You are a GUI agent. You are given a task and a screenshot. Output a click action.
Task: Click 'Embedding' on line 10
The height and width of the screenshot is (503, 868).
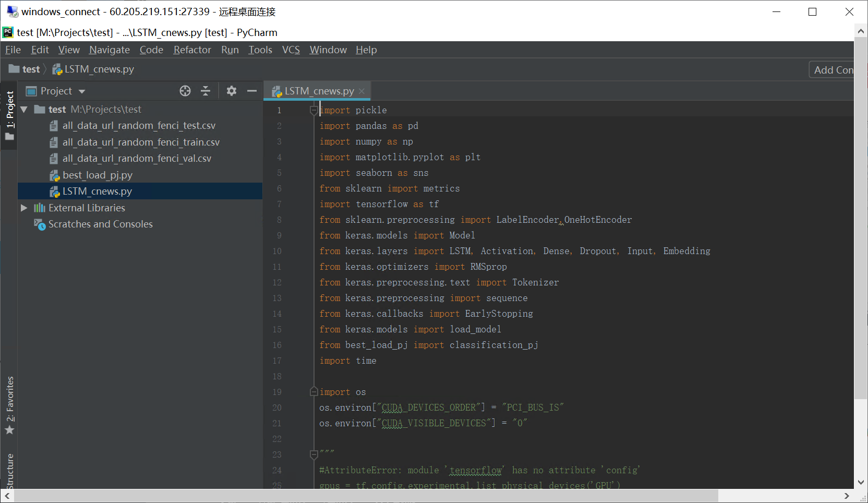(687, 251)
